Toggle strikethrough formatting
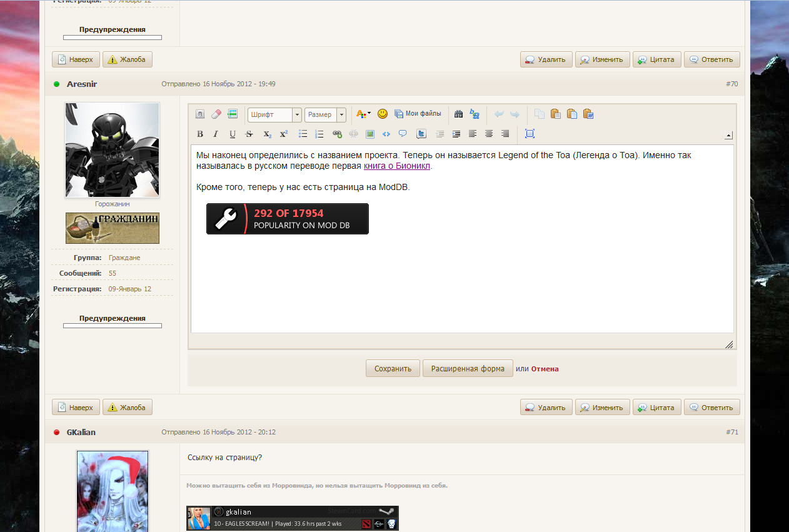Viewport: 789px width, 532px height. click(x=249, y=134)
